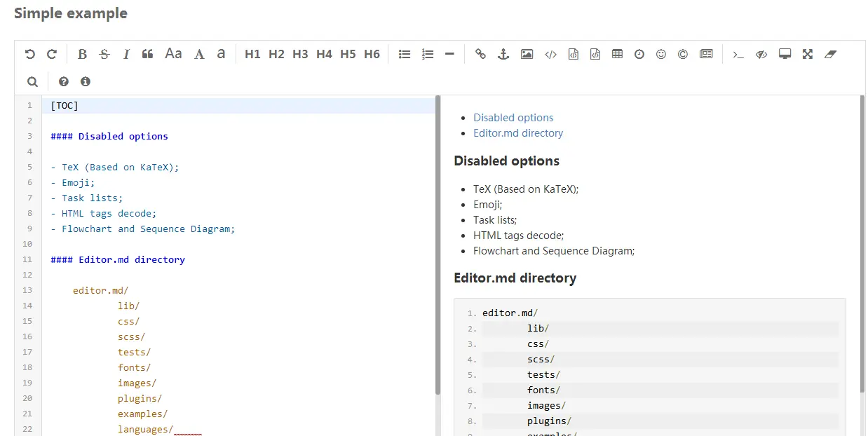The height and width of the screenshot is (436, 868).
Task: Insert H6 heading
Action: point(372,54)
